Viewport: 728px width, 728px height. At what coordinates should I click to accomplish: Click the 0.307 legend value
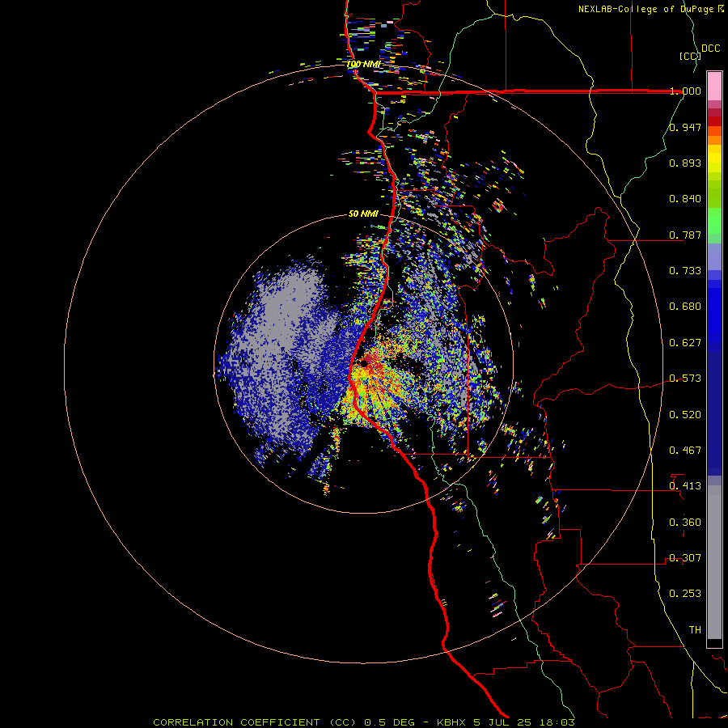685,558
